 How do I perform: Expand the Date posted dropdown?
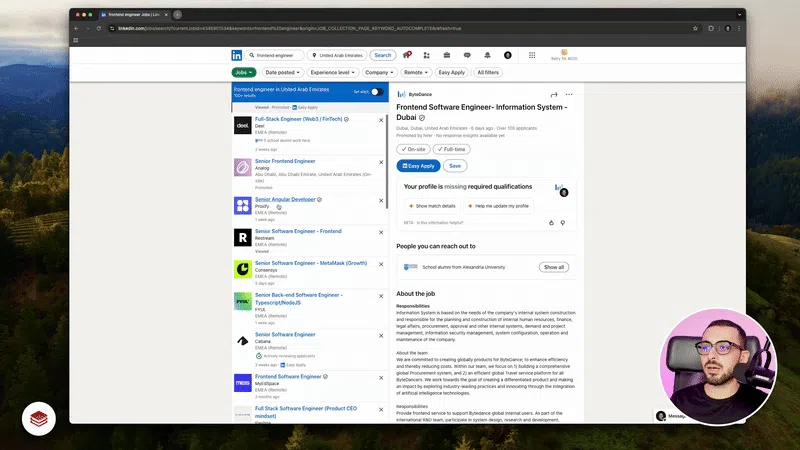(x=282, y=73)
